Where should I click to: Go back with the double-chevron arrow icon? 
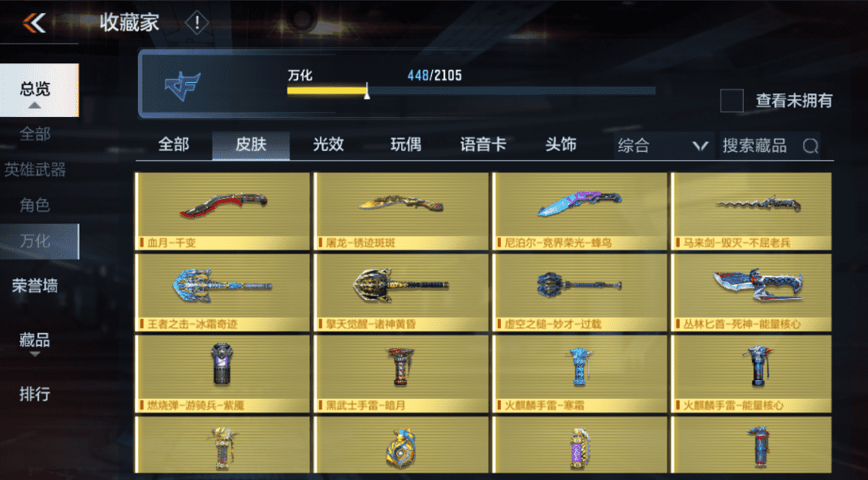(34, 23)
